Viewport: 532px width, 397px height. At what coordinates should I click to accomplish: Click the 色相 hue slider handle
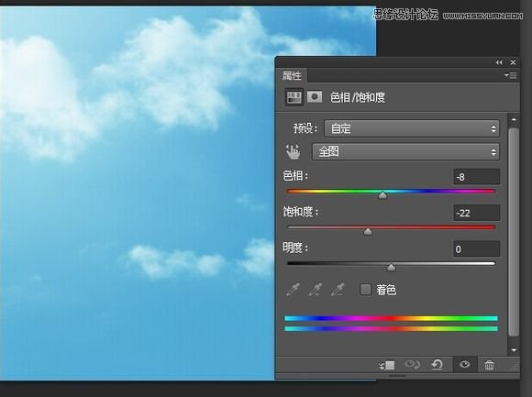coord(382,195)
